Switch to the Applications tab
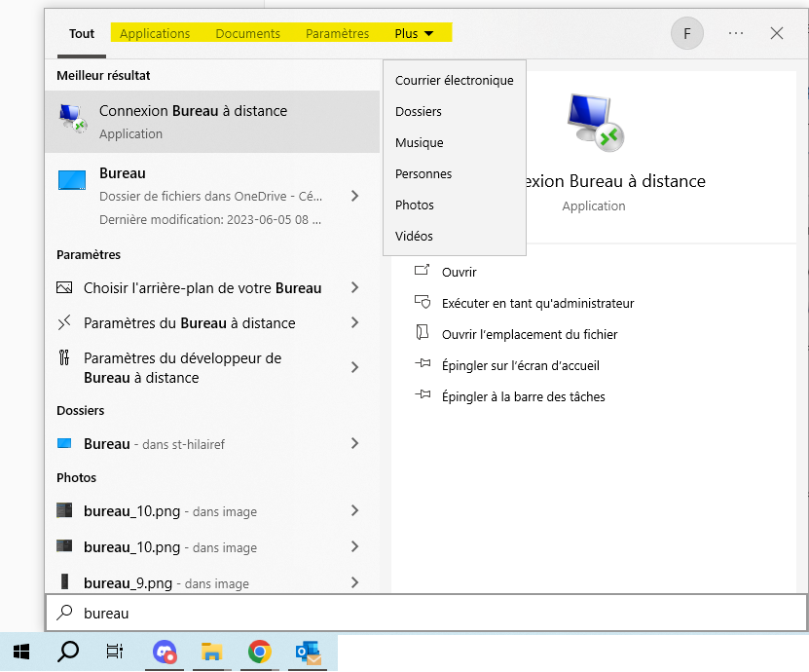This screenshot has width=809, height=672. tap(155, 33)
